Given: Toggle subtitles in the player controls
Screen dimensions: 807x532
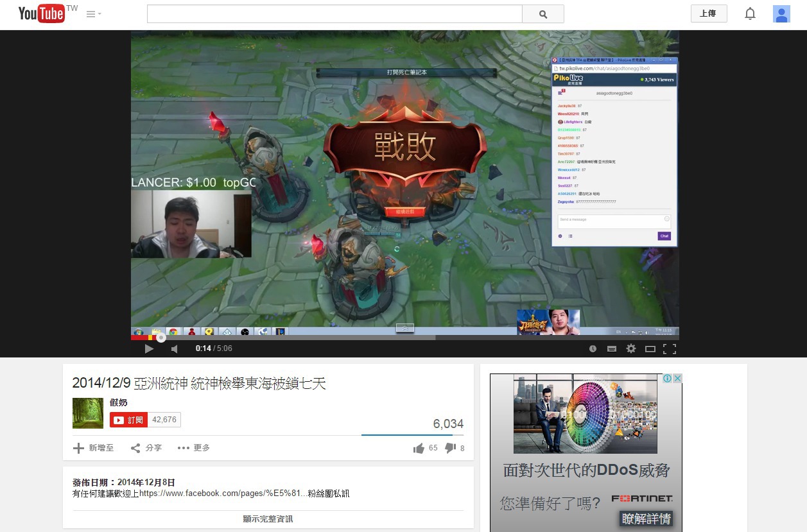Looking at the screenshot, I should 612,348.
